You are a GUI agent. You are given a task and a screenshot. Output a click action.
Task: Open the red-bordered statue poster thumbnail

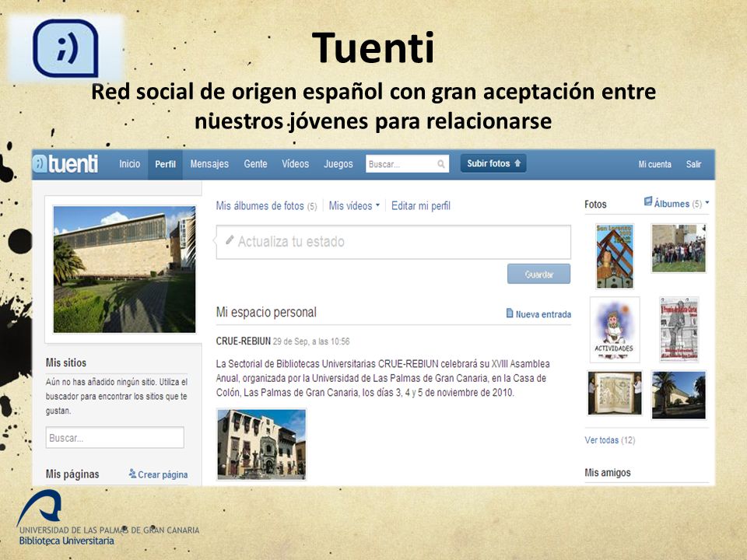pos(679,330)
